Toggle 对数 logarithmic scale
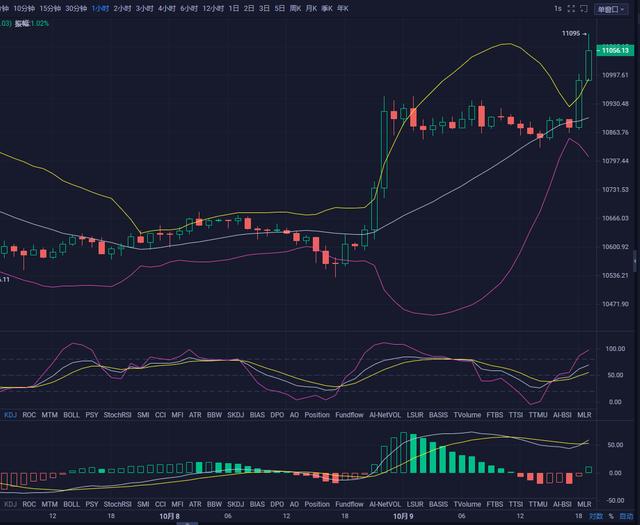 pos(596,516)
